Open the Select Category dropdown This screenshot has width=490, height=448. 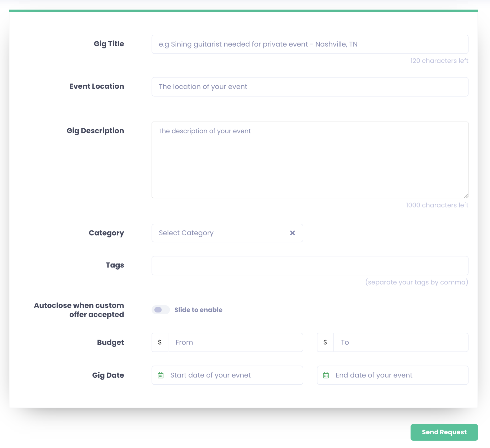[219, 233]
